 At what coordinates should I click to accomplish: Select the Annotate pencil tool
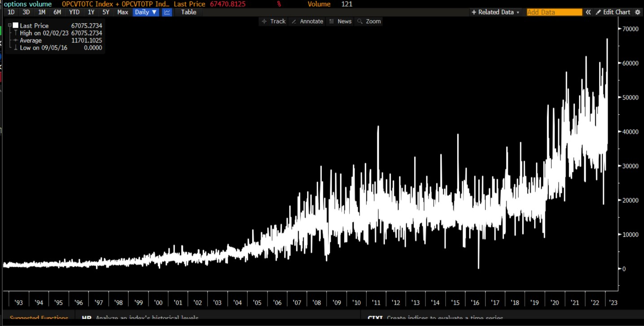coord(307,21)
